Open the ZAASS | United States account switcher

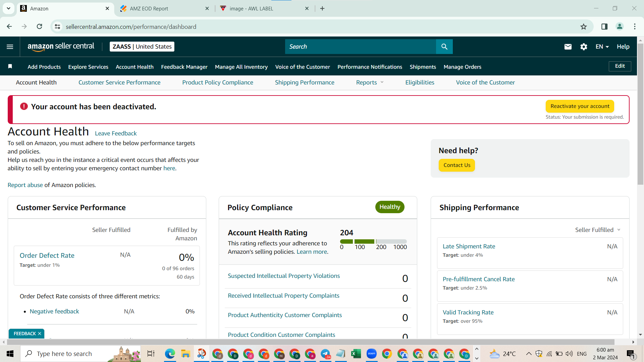(142, 47)
